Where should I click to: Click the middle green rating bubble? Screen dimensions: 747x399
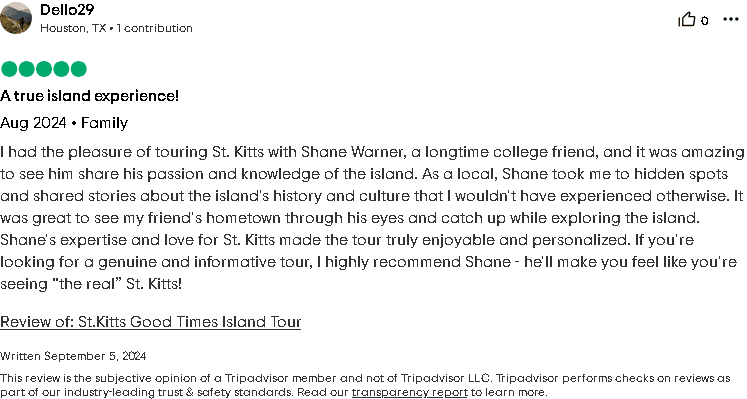44,69
